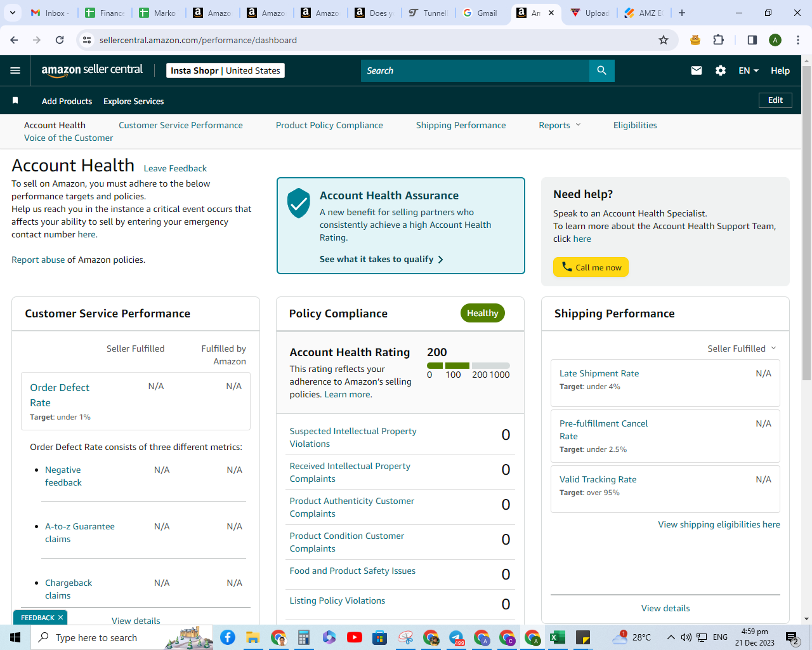Click View details in Shipping Performance card
The image size is (812, 650).
tap(665, 608)
